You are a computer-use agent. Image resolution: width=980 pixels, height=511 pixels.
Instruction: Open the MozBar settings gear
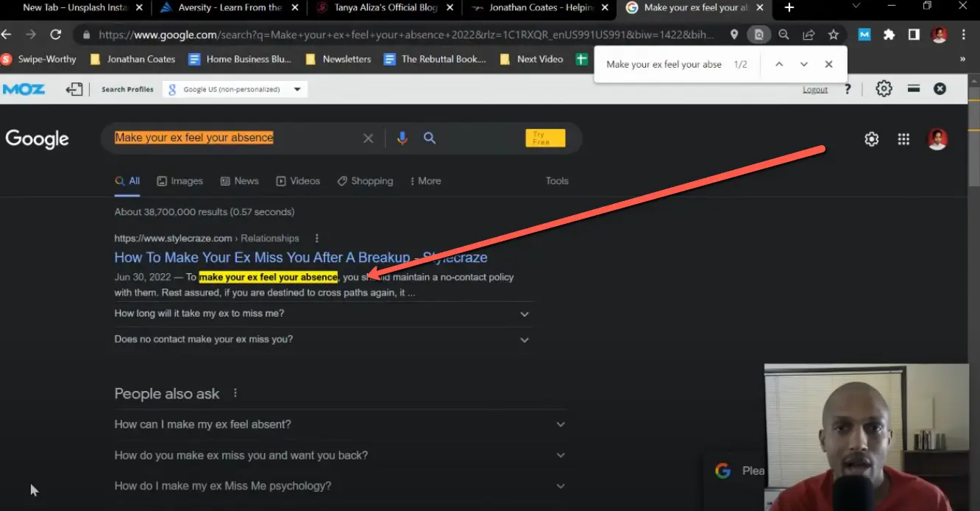883,88
